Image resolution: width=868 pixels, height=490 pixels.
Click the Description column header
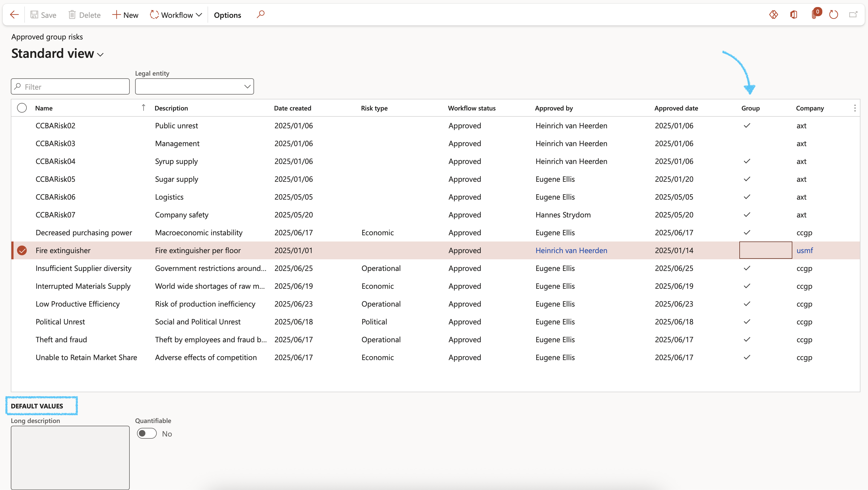click(x=171, y=108)
